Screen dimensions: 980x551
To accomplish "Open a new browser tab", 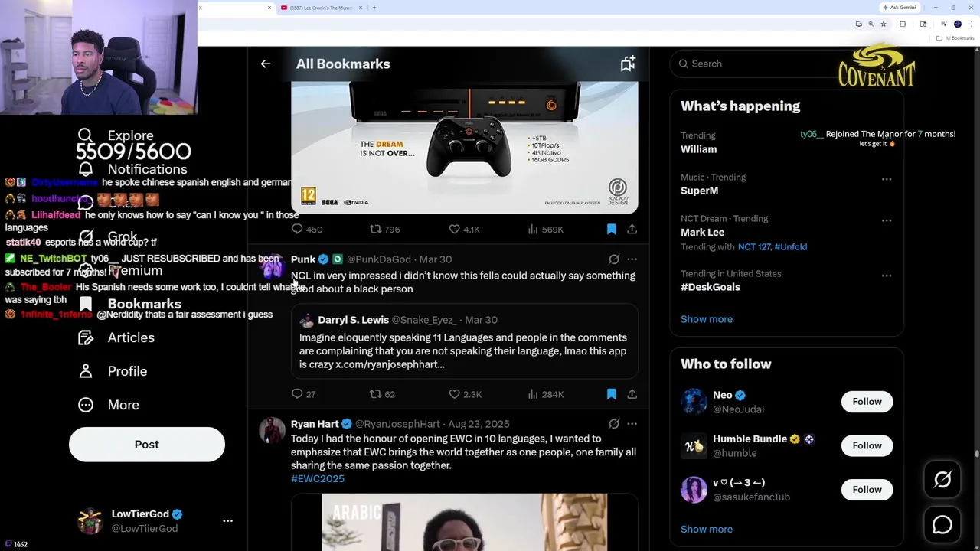I will tap(374, 8).
